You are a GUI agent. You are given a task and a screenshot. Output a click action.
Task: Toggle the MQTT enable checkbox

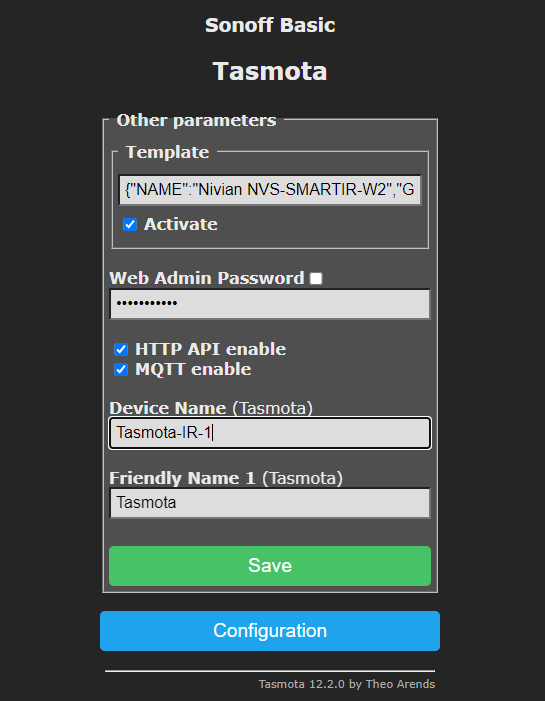click(121, 369)
